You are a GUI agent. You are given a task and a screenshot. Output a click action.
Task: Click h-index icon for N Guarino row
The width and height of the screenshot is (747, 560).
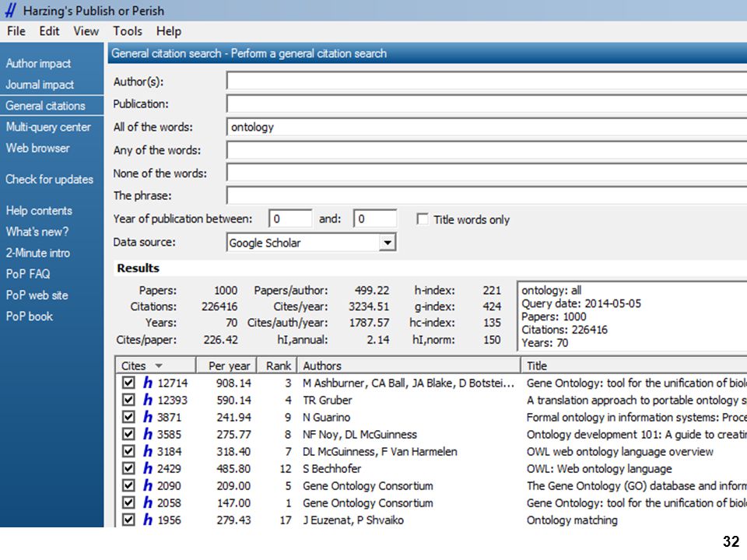[x=148, y=417]
